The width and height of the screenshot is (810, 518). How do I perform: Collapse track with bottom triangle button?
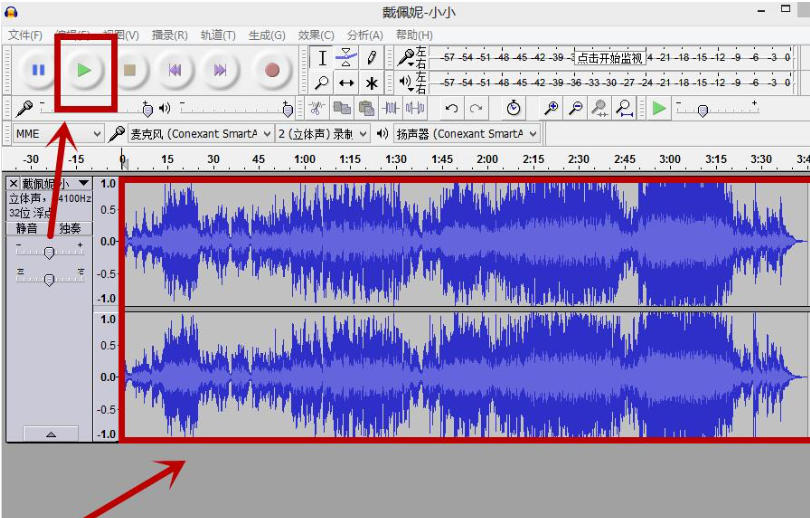point(50,434)
